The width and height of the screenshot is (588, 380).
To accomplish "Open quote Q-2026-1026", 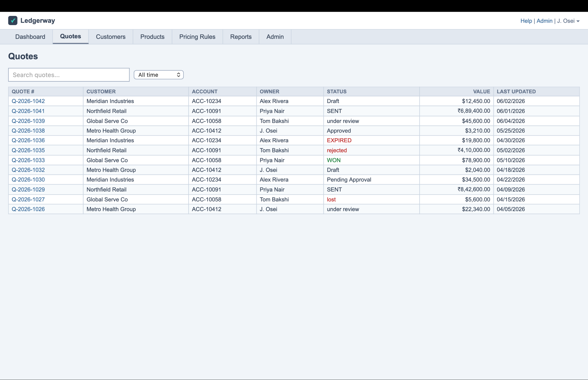I will pos(28,209).
